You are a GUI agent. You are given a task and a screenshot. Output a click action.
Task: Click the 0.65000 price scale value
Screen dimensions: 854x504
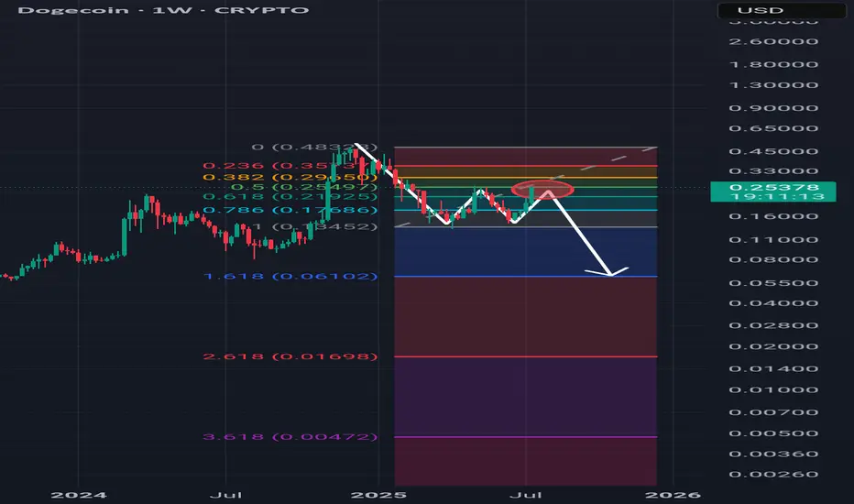(773, 128)
